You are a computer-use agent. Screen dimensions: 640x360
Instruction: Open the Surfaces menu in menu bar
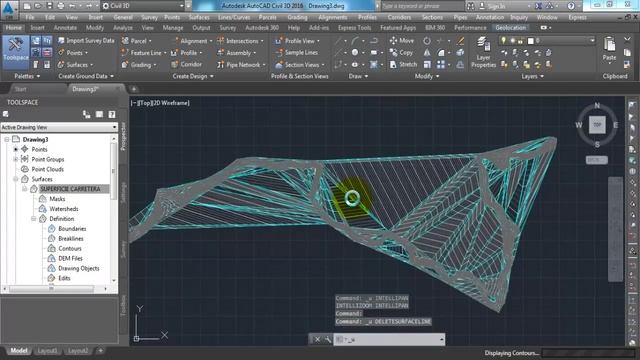tap(199, 18)
